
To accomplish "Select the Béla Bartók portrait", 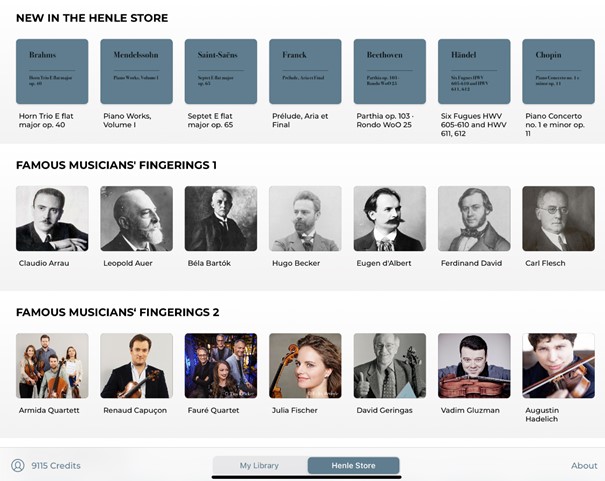I will (220, 218).
